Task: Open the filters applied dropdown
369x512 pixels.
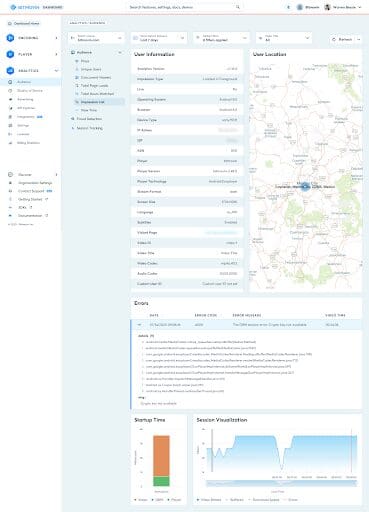Action: click(x=221, y=38)
